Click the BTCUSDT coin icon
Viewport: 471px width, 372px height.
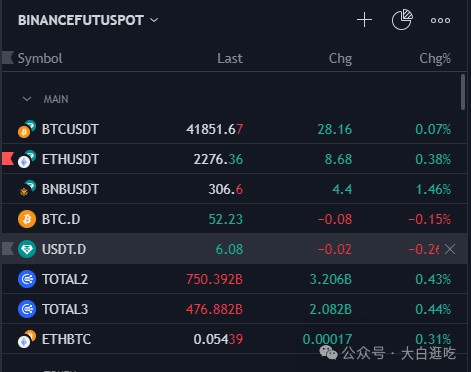[27, 129]
